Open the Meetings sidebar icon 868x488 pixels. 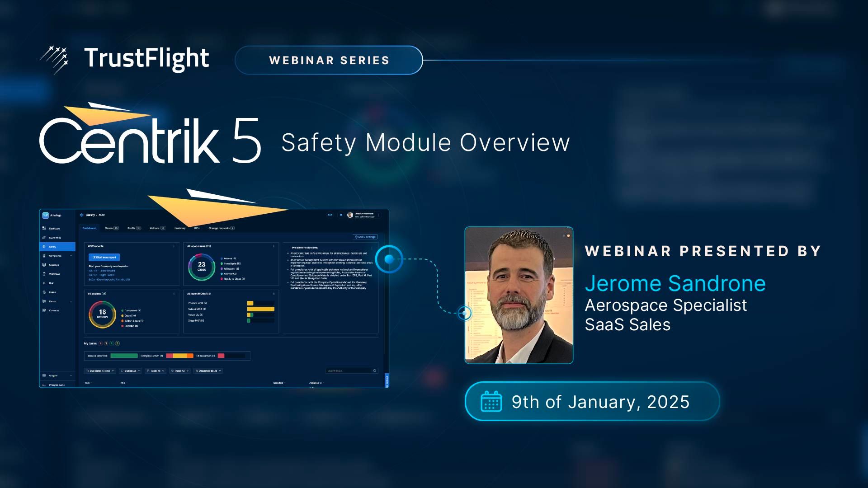click(x=44, y=265)
